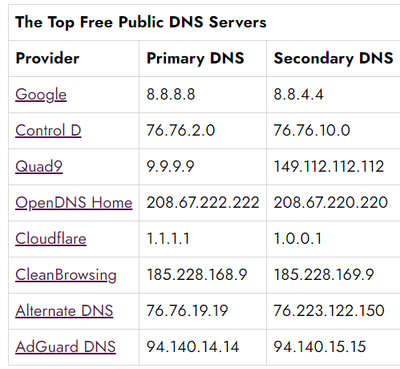Image resolution: width=400 pixels, height=369 pixels.
Task: Click the 185.228.168.9 primary address
Action: point(197,274)
